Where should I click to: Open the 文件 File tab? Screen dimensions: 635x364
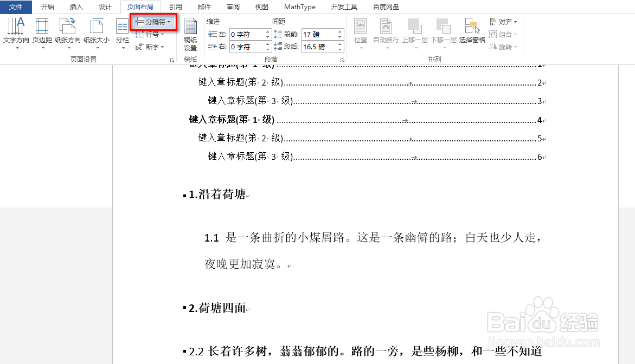(x=16, y=7)
